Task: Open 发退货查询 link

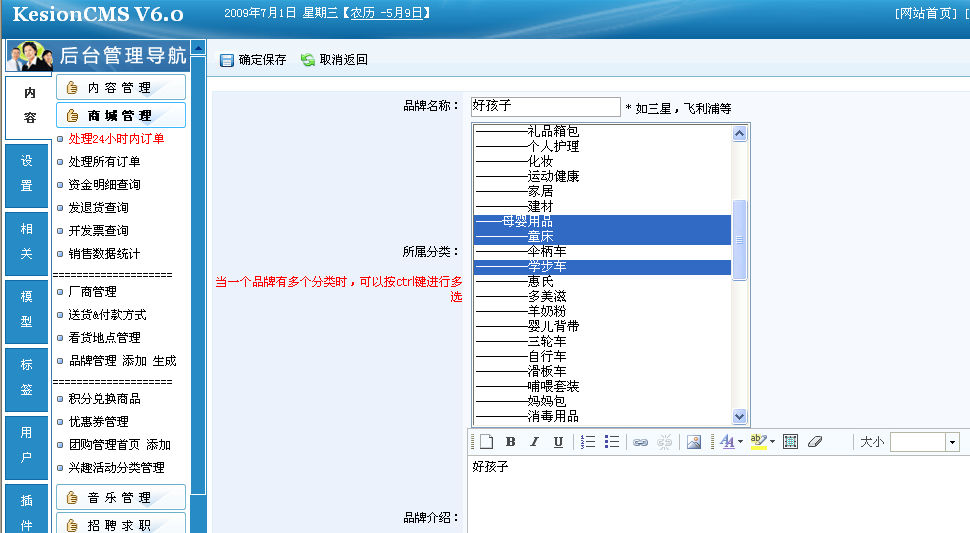Action: tap(98, 208)
